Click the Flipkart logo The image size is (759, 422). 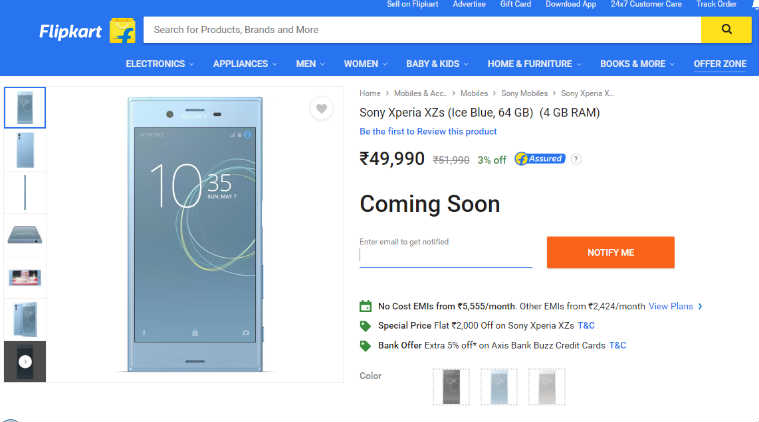[x=87, y=31]
